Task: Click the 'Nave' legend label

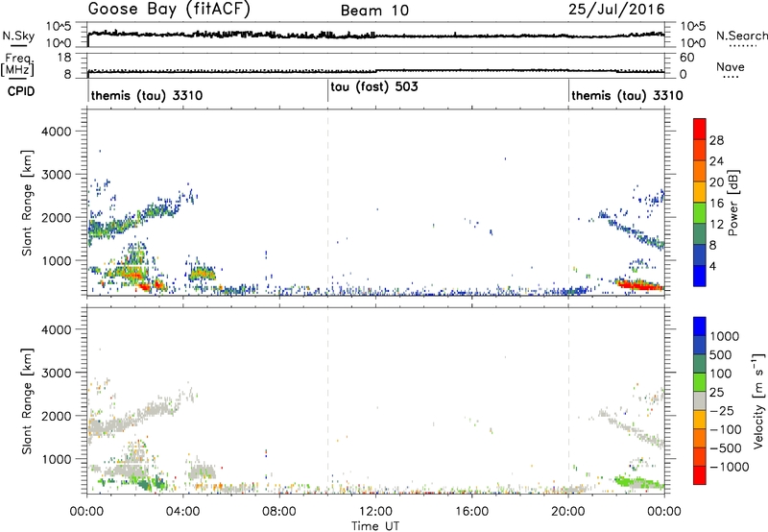Action: coord(731,67)
